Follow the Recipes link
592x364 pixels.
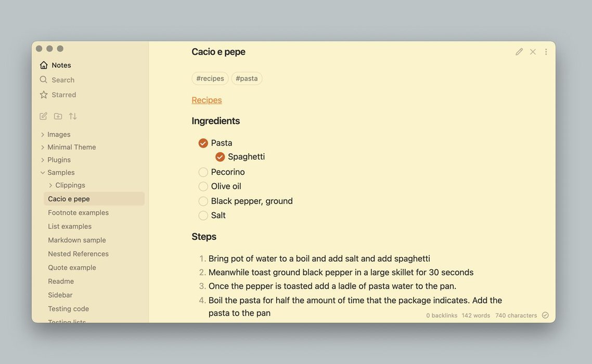click(207, 100)
